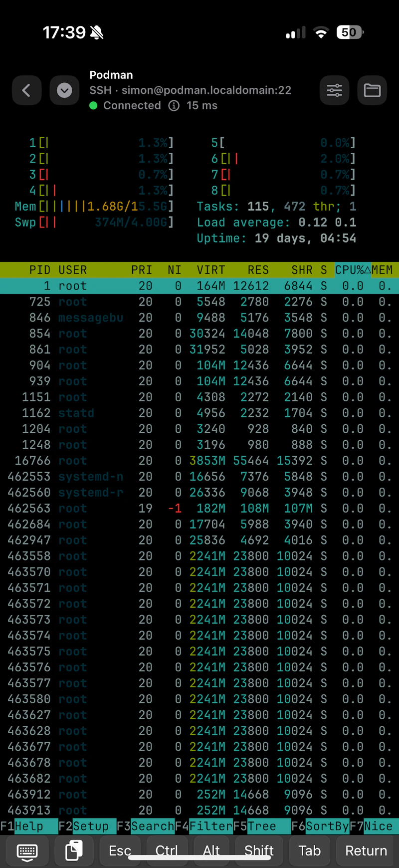Sort by the NI column header
The width and height of the screenshot is (399, 868).
[175, 270]
